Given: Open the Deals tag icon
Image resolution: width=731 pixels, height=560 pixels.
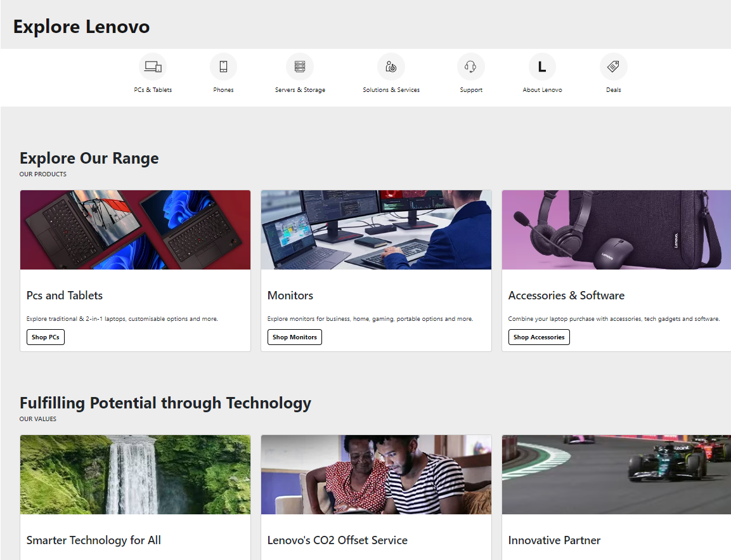Looking at the screenshot, I should pos(614,67).
